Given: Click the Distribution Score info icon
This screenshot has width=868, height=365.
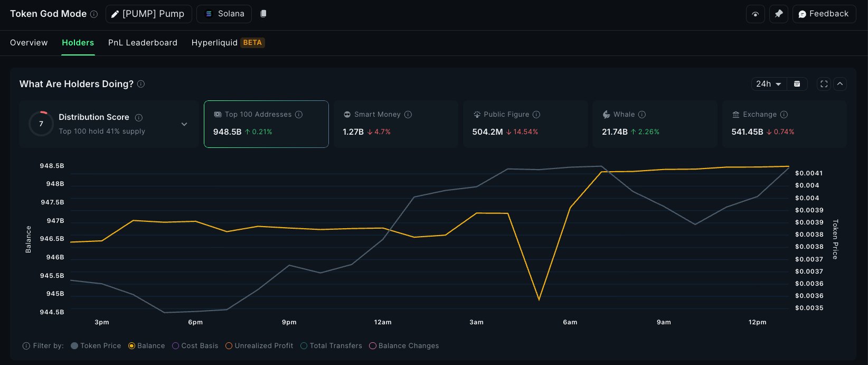Looking at the screenshot, I should point(139,117).
